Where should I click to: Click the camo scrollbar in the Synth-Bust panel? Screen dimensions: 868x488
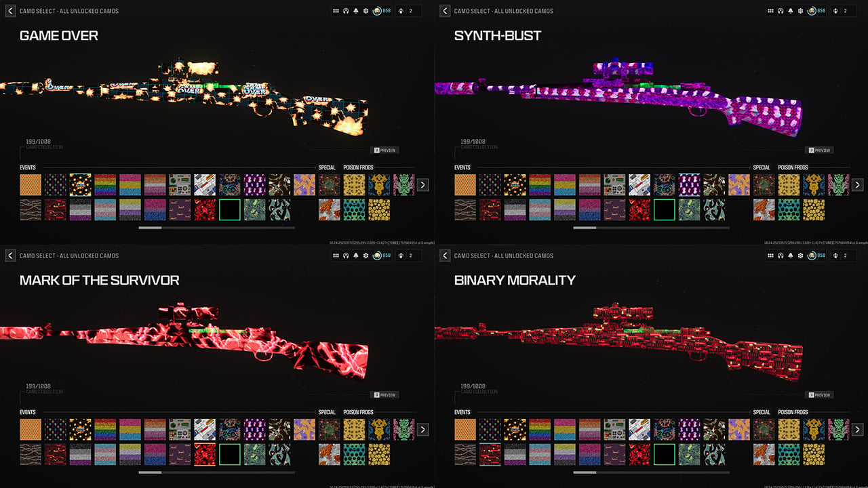tap(652, 228)
